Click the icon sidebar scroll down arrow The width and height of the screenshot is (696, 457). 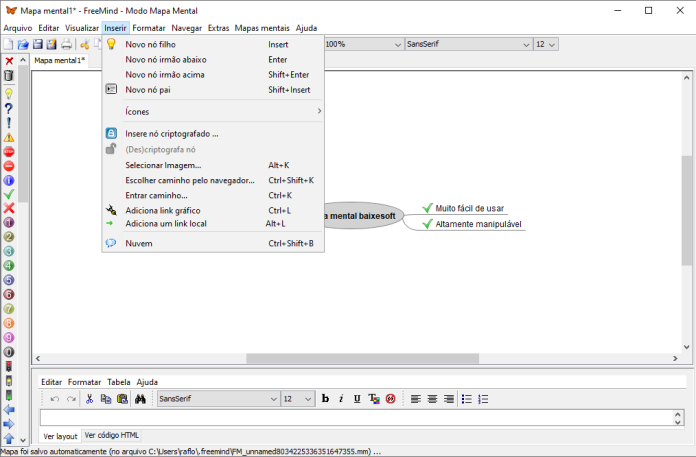(x=23, y=440)
